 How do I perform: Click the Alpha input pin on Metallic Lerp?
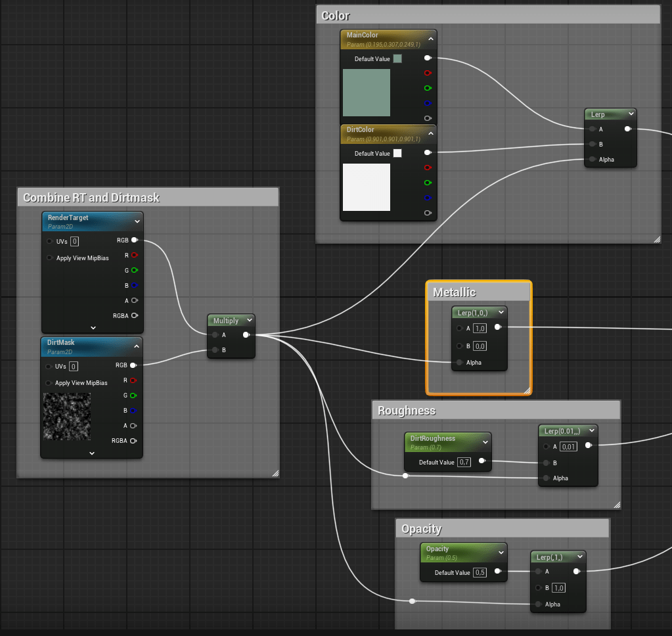459,362
